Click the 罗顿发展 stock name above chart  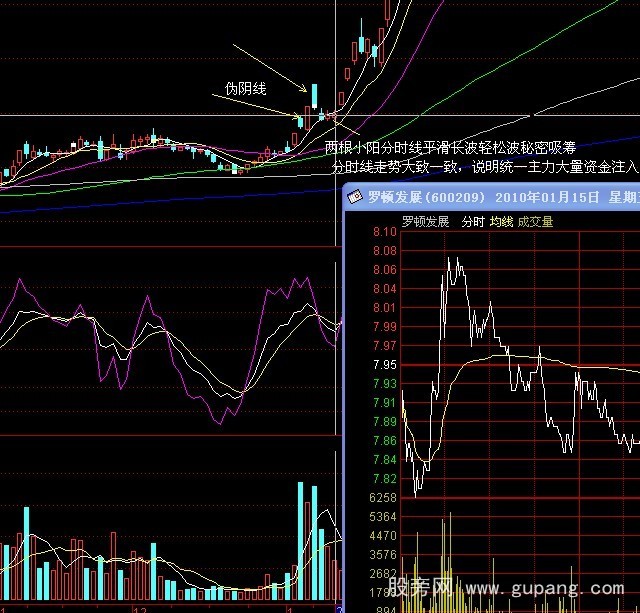click(425, 222)
